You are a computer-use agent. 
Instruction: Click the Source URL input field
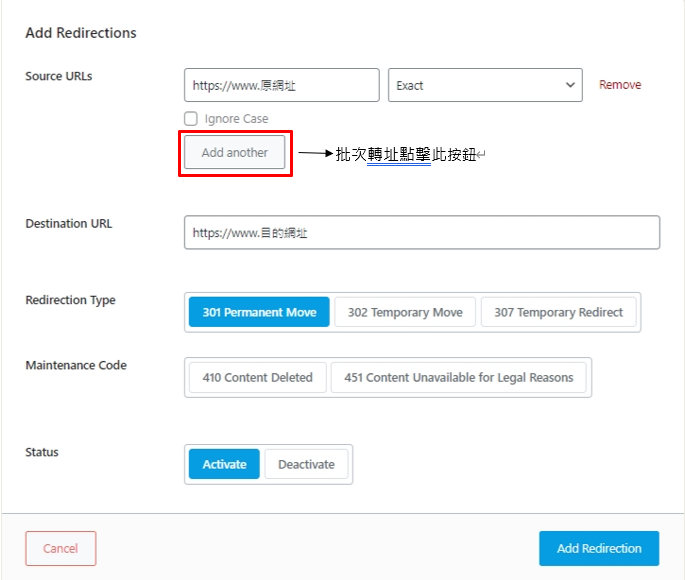[281, 85]
